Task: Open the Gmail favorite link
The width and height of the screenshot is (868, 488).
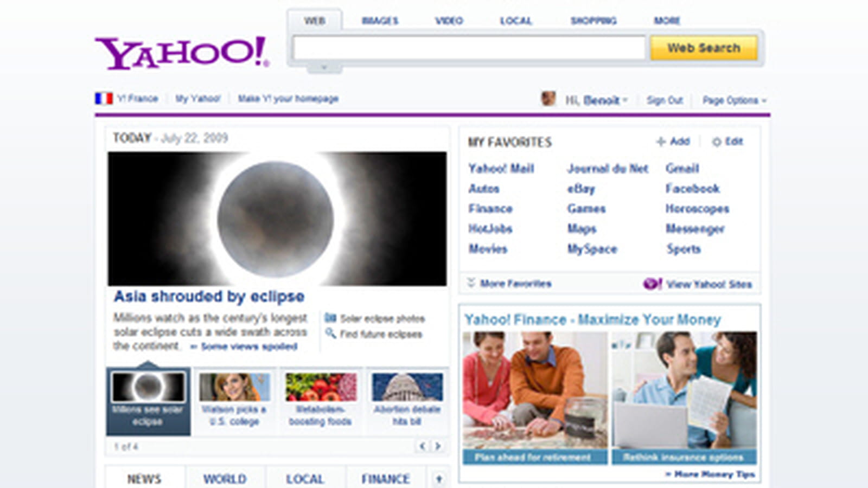Action: pyautogui.click(x=682, y=169)
